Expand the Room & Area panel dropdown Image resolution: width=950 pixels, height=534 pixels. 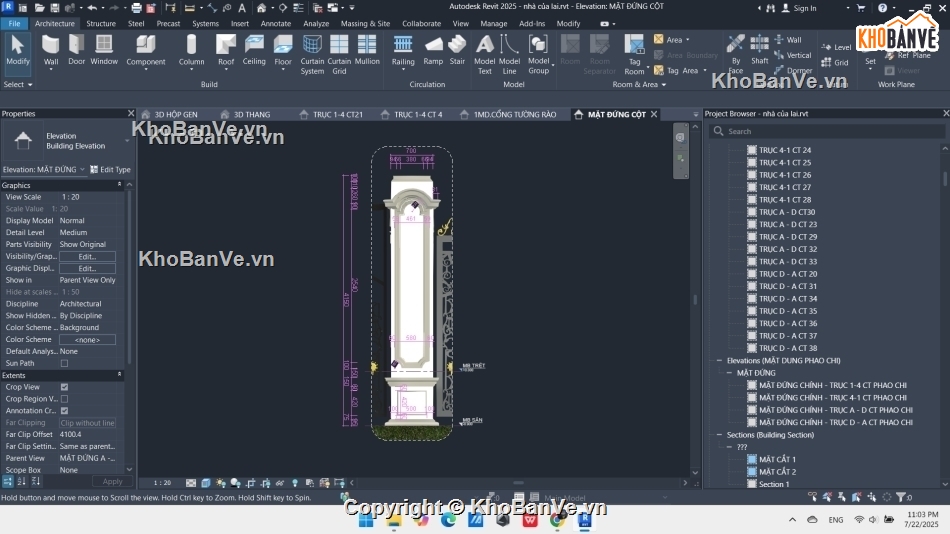click(x=639, y=84)
